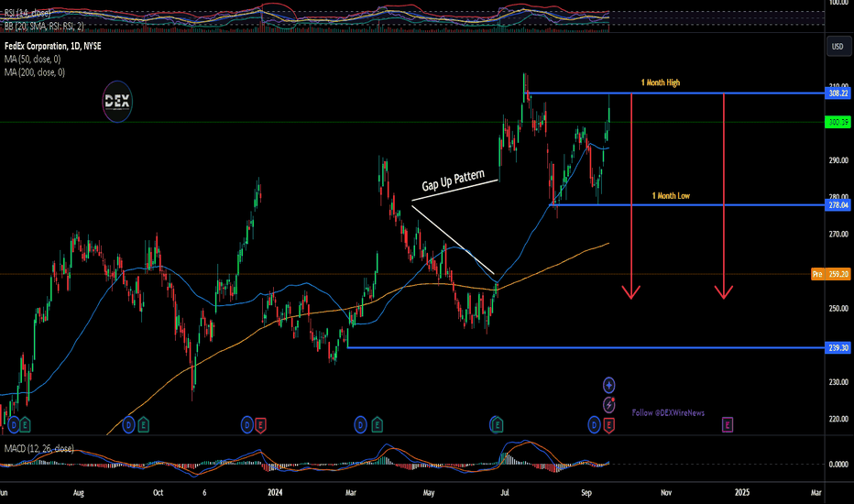Click the dividend D marker below Mar 2024
The height and width of the screenshot is (504, 854).
tap(360, 424)
